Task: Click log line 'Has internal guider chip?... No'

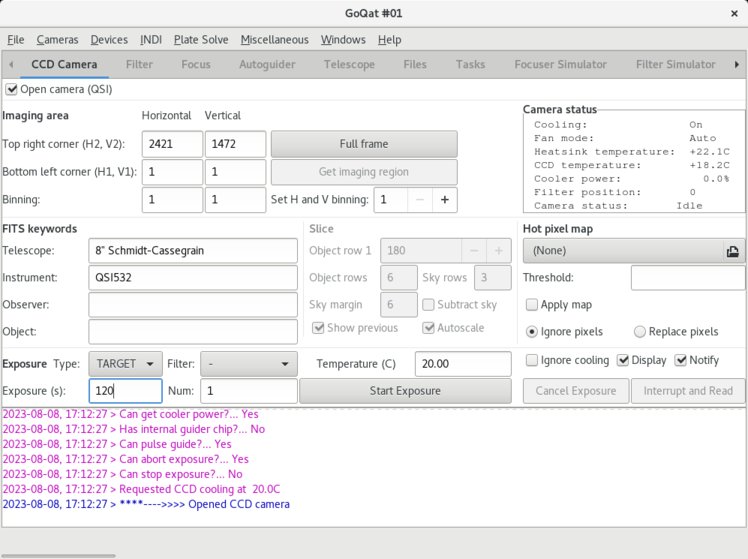Action: pyautogui.click(x=134, y=429)
